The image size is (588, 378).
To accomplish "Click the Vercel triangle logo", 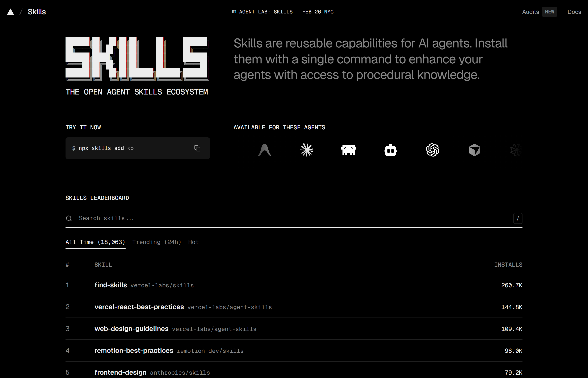I will pos(10,12).
